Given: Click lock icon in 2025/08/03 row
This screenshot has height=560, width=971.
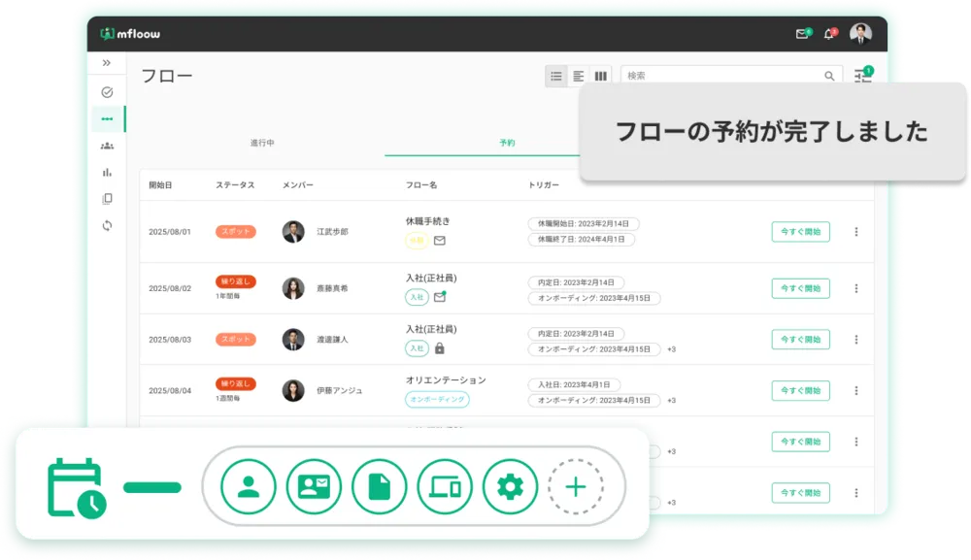Looking at the screenshot, I should (440, 348).
